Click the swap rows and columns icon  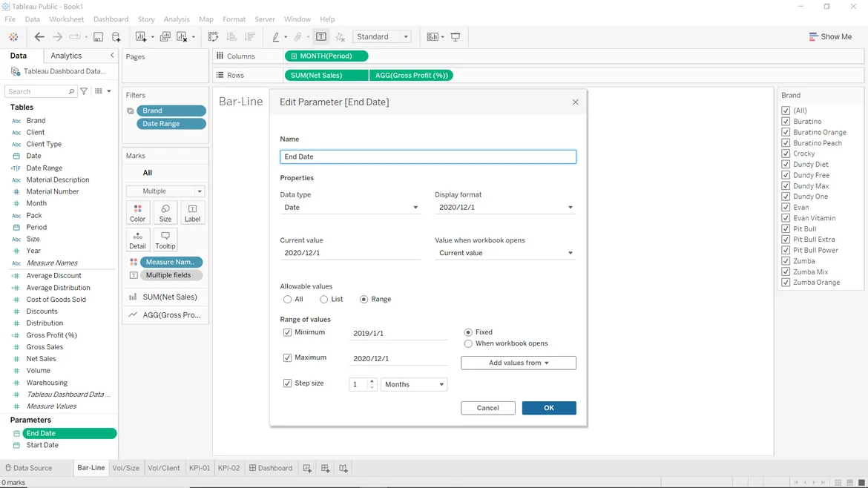pos(214,37)
